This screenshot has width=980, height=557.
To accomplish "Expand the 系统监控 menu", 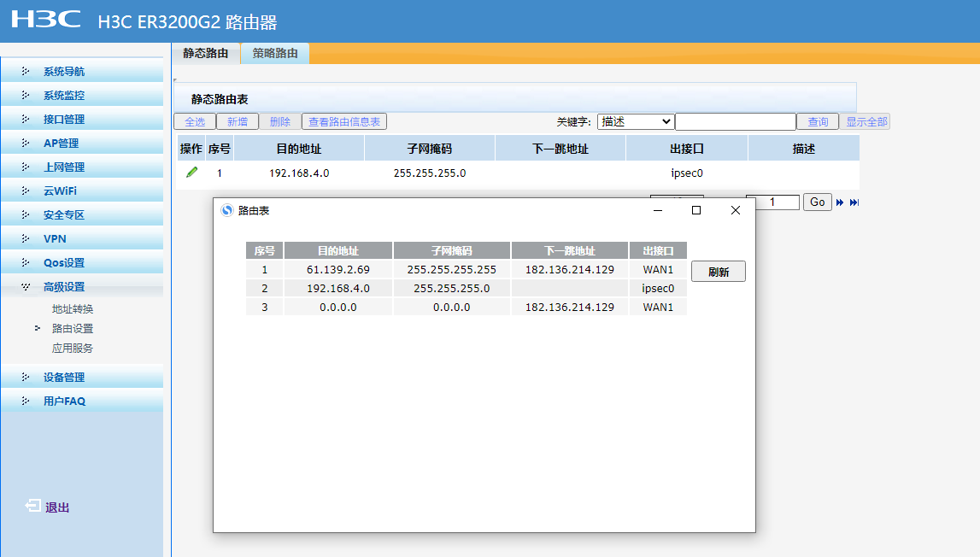I will point(83,95).
